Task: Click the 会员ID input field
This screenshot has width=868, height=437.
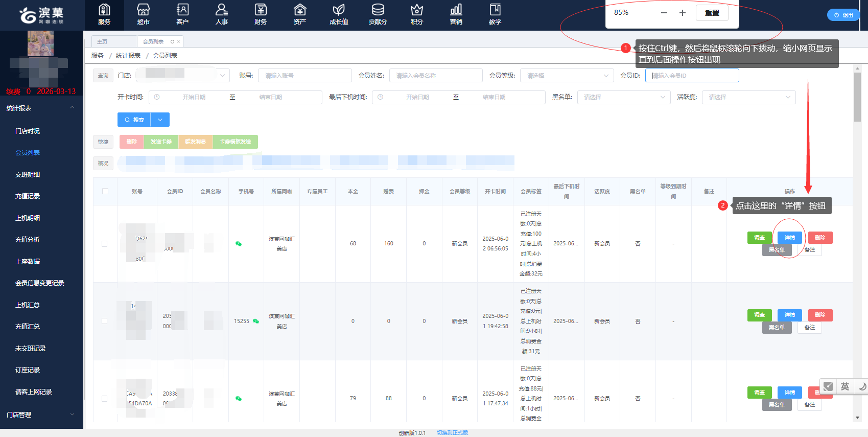Action: click(692, 76)
